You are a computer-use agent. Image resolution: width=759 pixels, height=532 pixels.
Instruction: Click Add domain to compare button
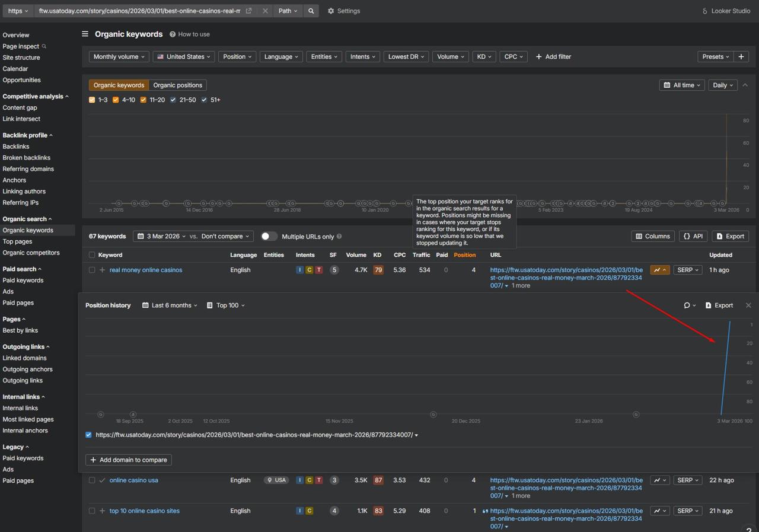[129, 460]
